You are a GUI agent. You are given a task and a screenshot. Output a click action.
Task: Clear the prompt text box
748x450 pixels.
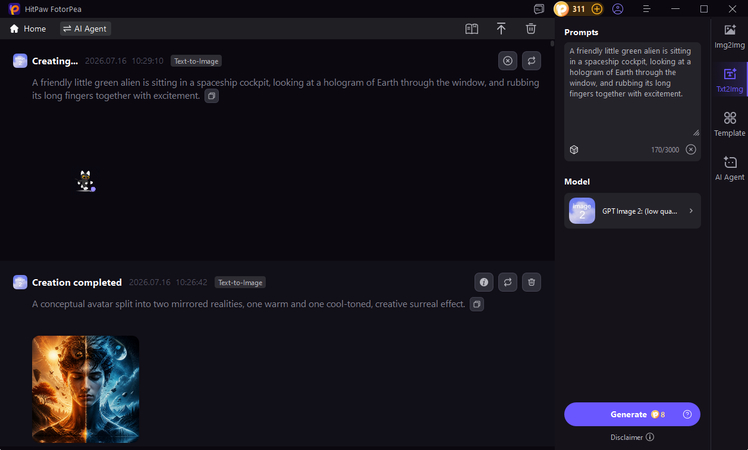coord(691,150)
